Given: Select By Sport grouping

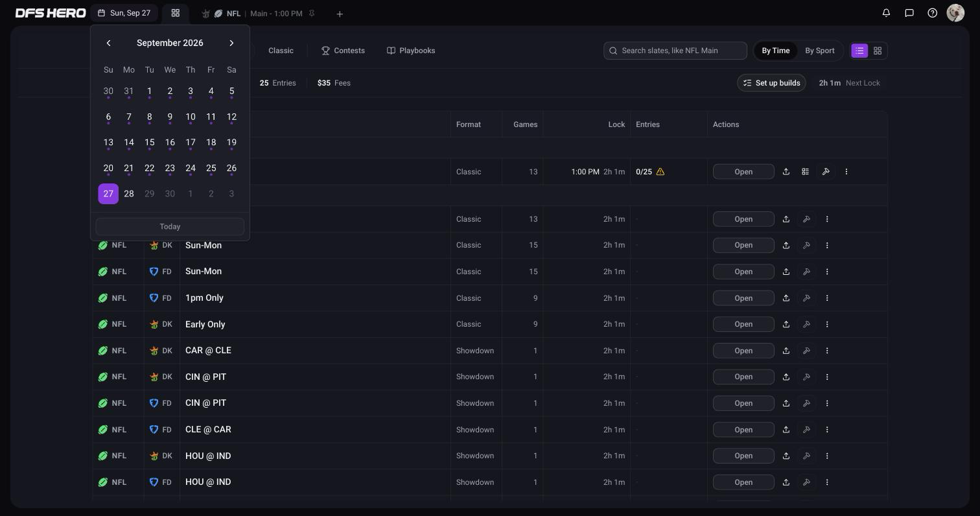Looking at the screenshot, I should (x=820, y=51).
